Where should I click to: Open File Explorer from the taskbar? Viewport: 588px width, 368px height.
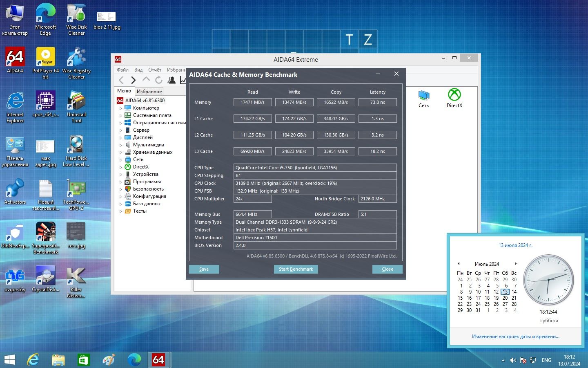pyautogui.click(x=58, y=360)
